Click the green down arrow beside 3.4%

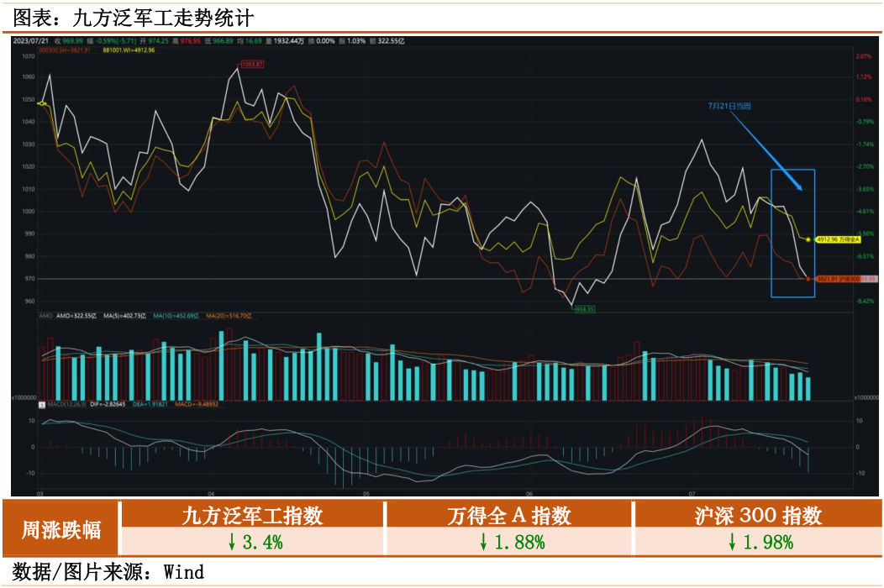232,543
